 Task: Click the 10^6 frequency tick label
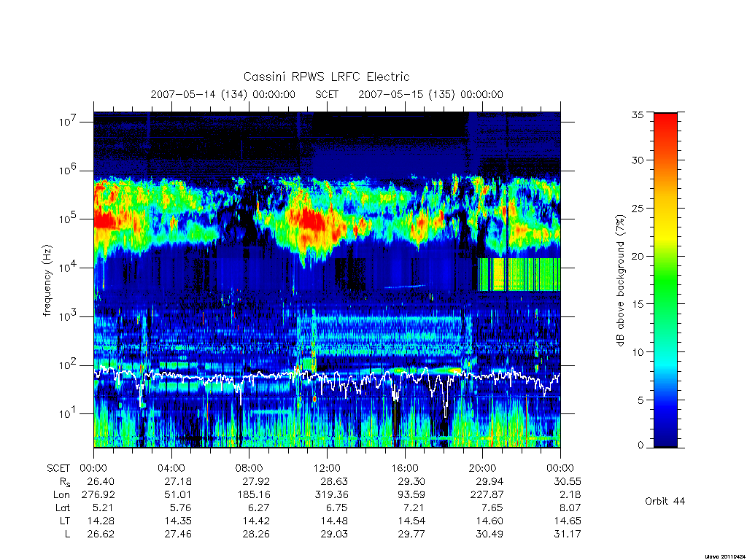pyautogui.click(x=68, y=171)
